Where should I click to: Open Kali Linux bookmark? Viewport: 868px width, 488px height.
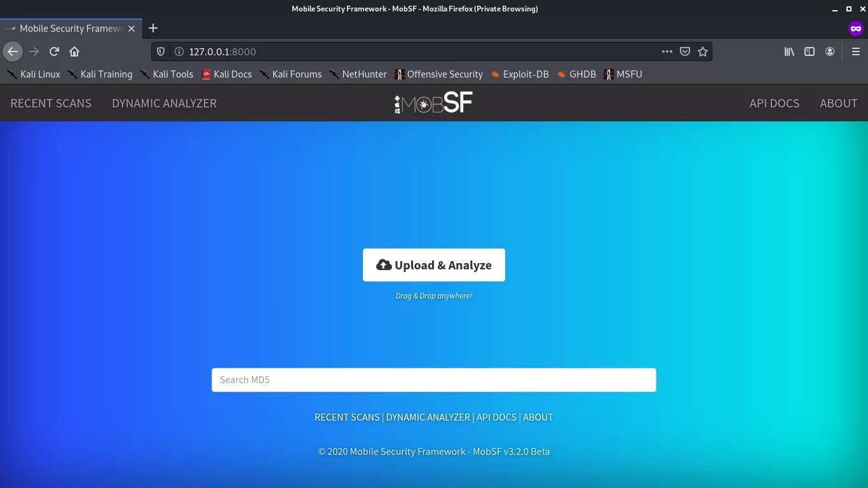tap(33, 74)
